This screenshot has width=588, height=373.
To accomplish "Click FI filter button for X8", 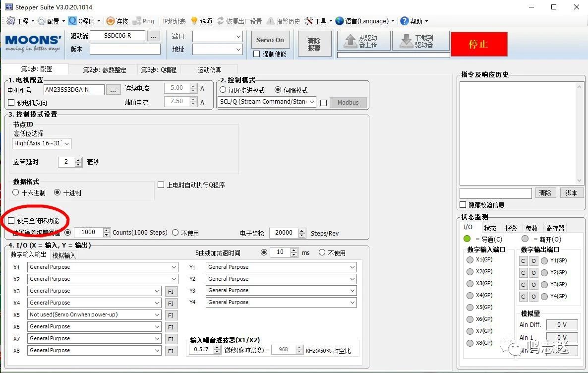I will click(x=171, y=351).
